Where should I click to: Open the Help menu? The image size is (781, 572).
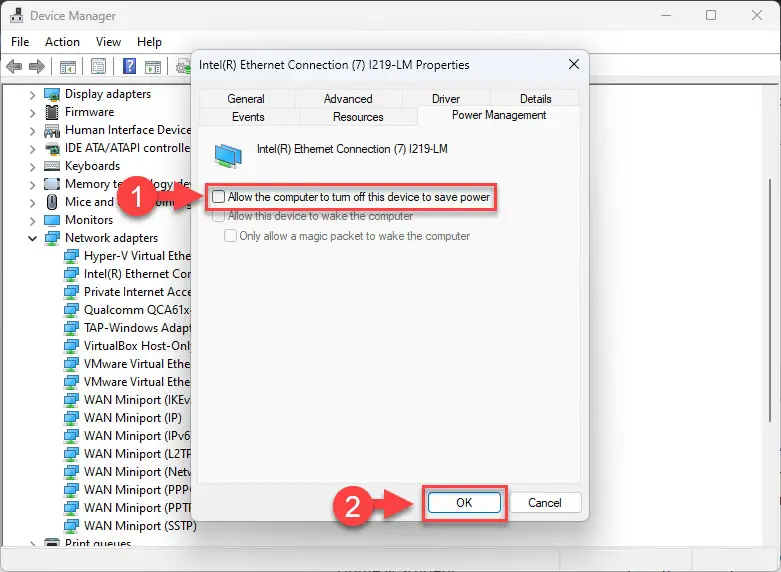149,42
